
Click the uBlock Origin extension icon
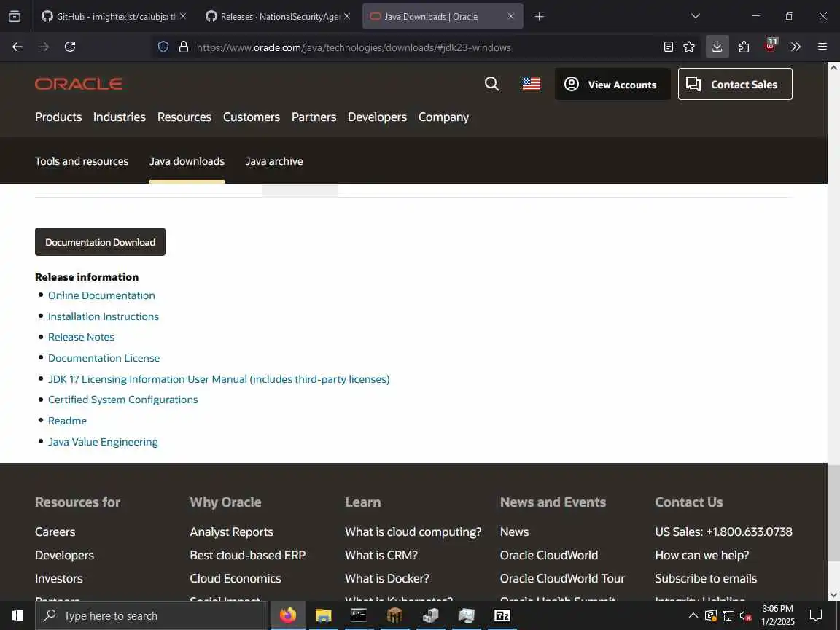click(770, 46)
